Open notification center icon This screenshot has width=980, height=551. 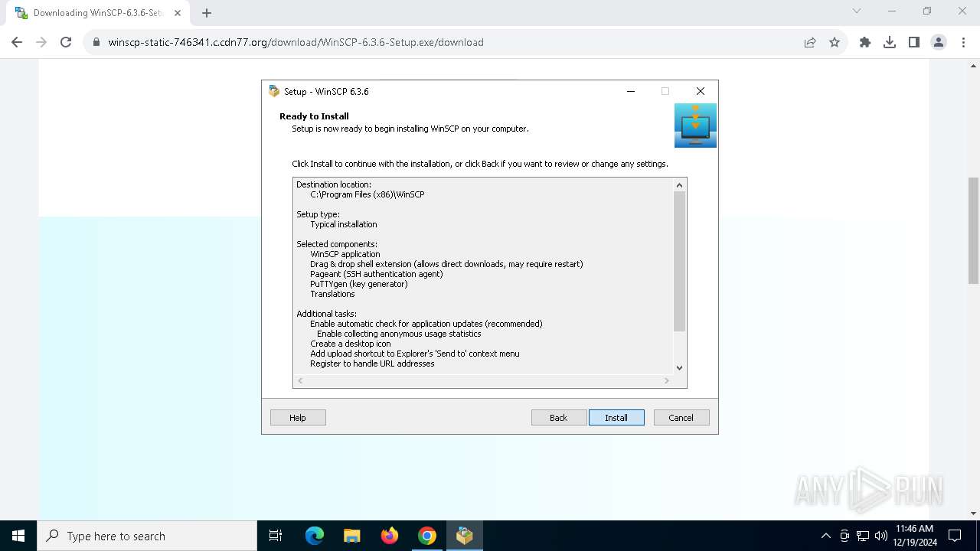click(x=955, y=536)
